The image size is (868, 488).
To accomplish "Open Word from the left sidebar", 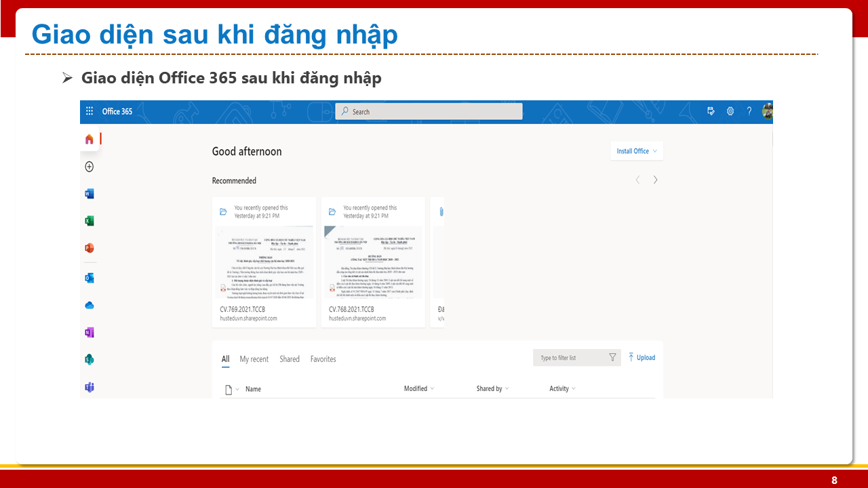I will 90,194.
